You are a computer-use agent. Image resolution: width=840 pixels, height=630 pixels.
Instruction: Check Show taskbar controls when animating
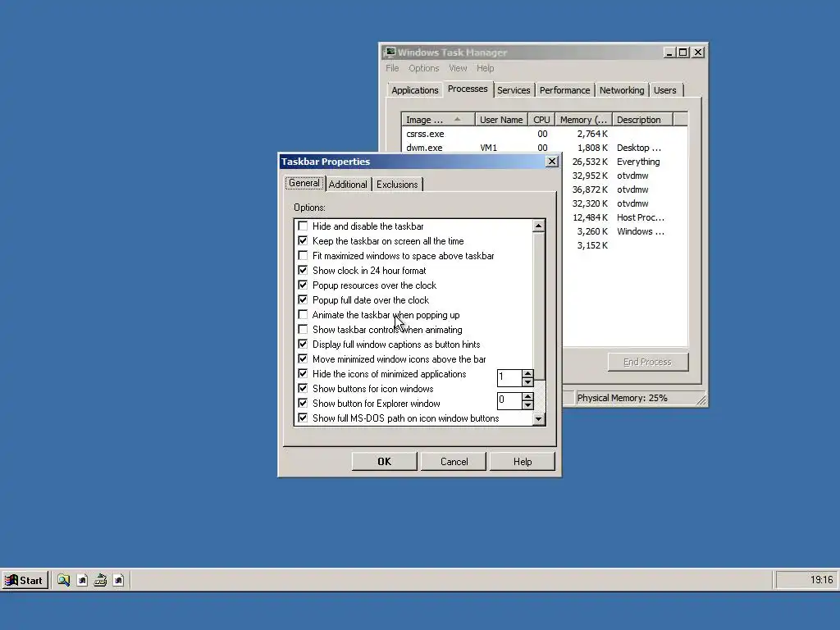pos(304,330)
